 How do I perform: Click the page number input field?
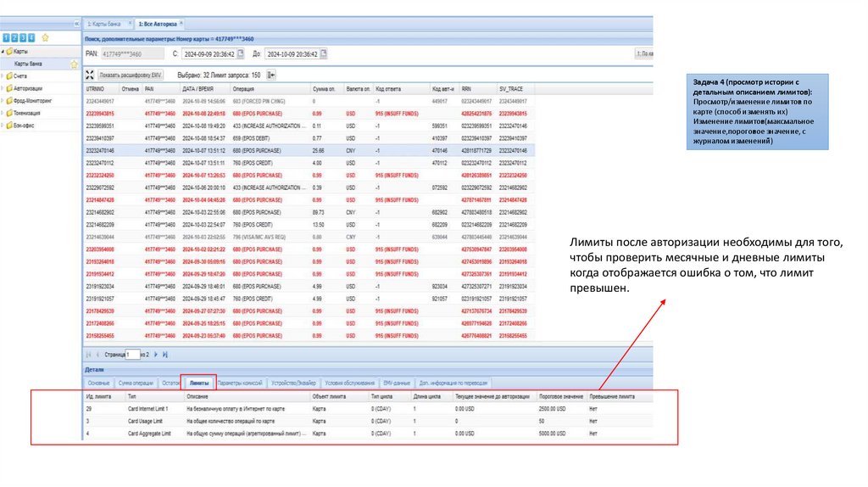133,354
